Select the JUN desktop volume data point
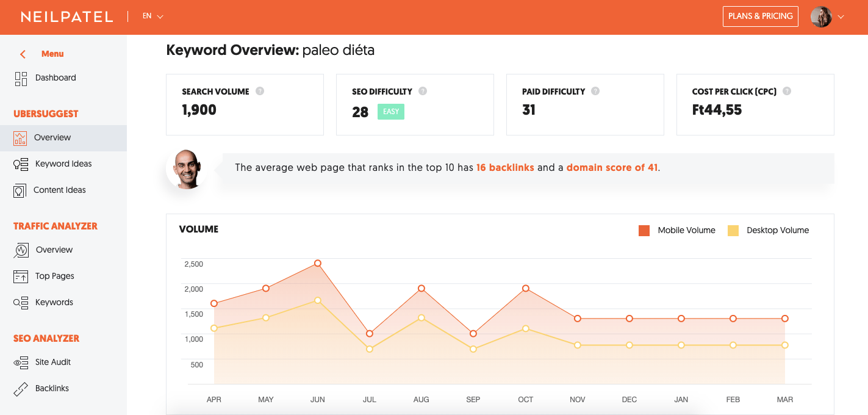This screenshot has height=415, width=868. pyautogui.click(x=318, y=300)
